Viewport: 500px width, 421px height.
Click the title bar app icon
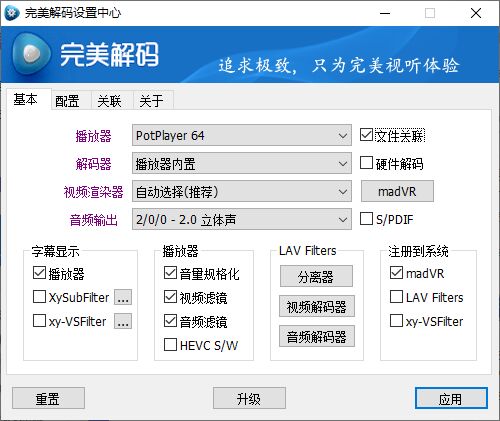pos(12,13)
